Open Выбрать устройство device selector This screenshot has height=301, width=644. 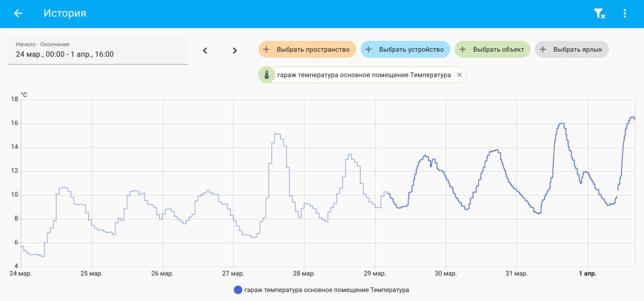point(406,49)
